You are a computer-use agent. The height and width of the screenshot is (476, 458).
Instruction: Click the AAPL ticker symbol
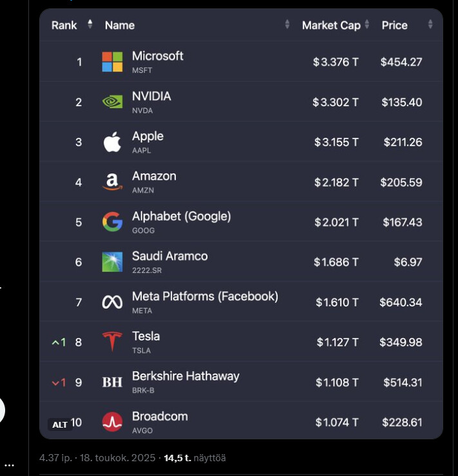click(x=142, y=151)
